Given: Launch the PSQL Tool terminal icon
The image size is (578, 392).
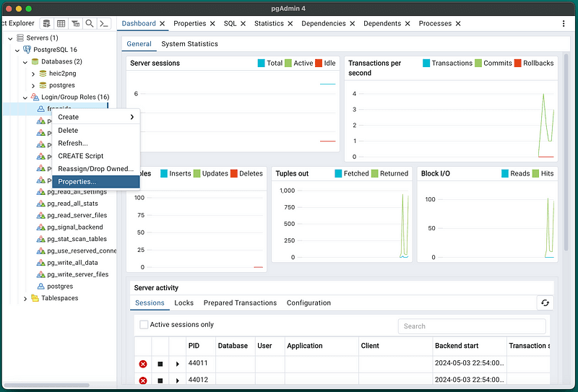Looking at the screenshot, I should click(104, 24).
